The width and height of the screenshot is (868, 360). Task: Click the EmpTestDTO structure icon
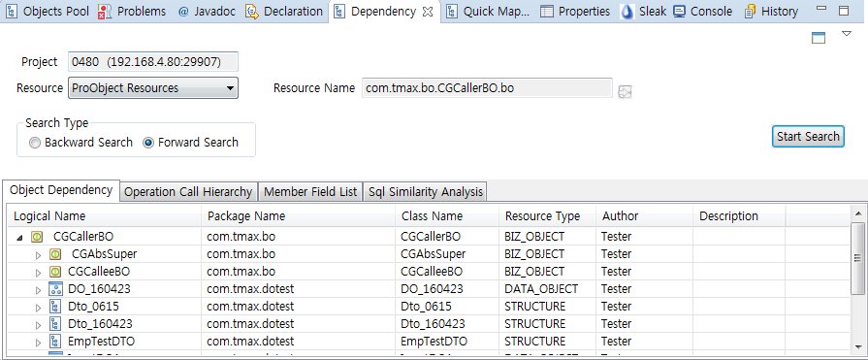click(x=55, y=342)
